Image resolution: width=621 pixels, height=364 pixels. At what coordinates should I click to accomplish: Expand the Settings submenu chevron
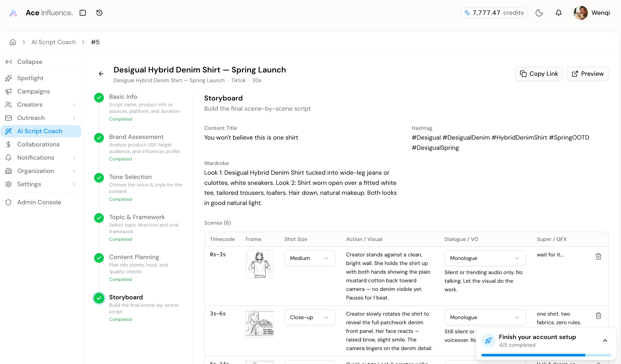click(x=74, y=184)
